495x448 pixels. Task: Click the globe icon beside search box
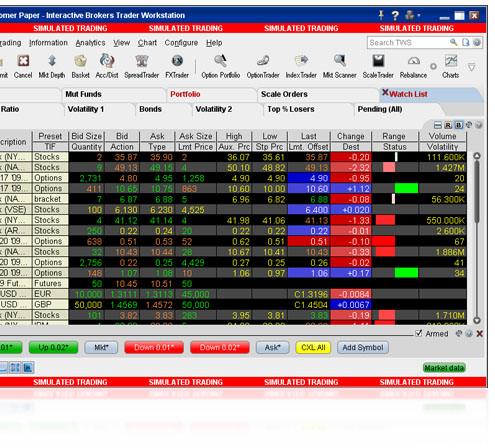(x=477, y=42)
